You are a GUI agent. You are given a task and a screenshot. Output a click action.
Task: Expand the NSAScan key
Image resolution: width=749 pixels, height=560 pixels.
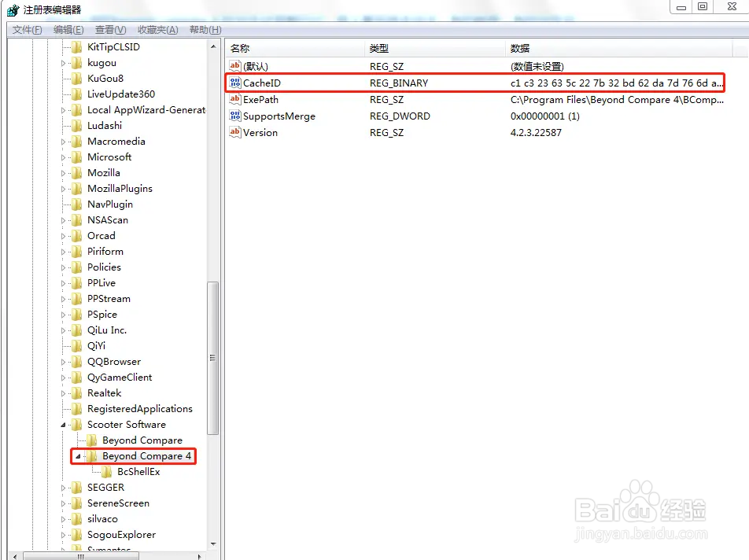[x=63, y=220]
